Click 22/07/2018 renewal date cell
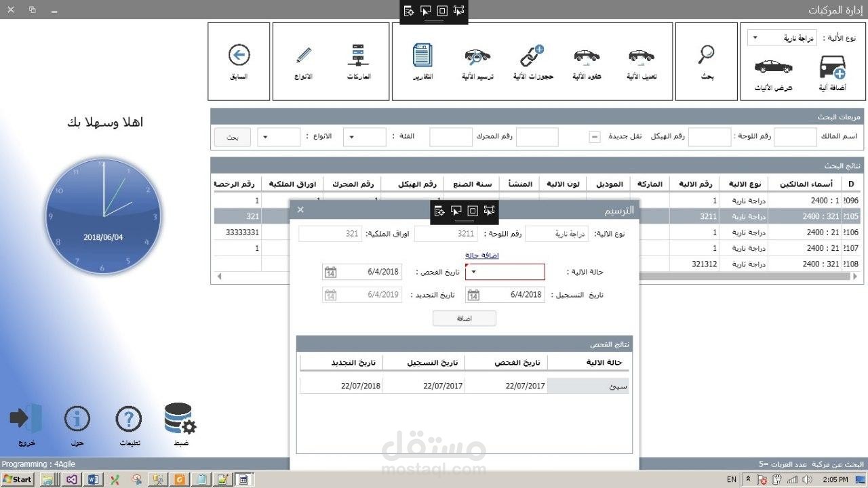The height and width of the screenshot is (488, 868). pos(341,386)
